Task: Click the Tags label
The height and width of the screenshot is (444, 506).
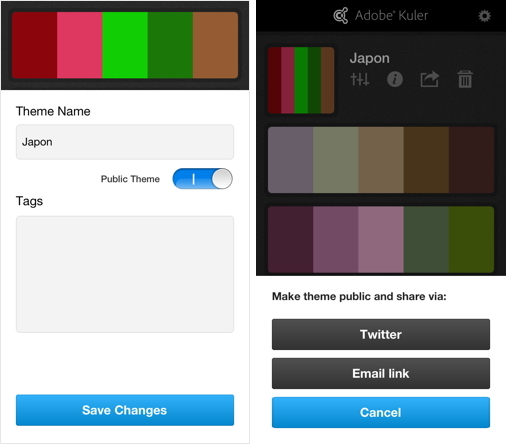Action: [29, 201]
